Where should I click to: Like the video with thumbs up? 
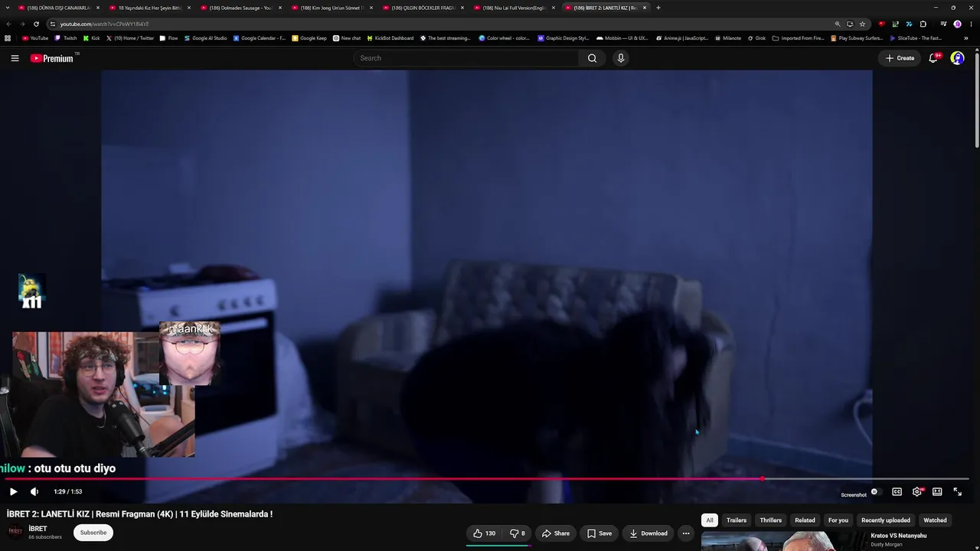pos(484,533)
